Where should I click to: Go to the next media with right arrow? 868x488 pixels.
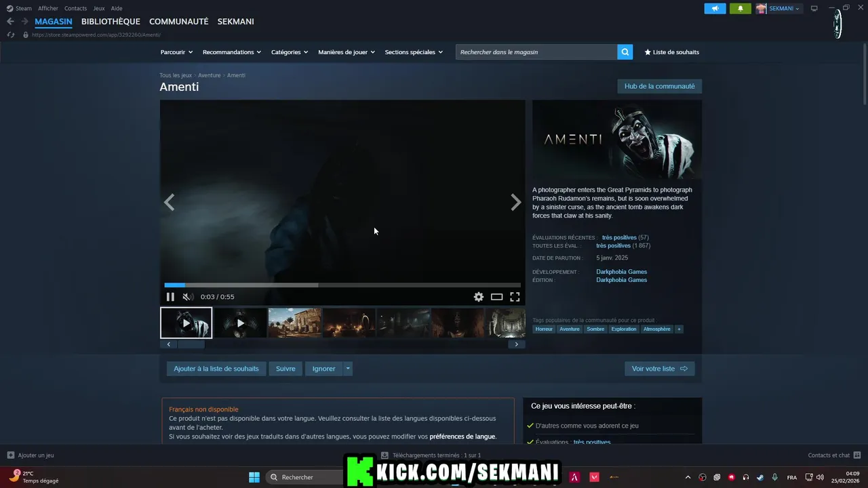pyautogui.click(x=516, y=202)
